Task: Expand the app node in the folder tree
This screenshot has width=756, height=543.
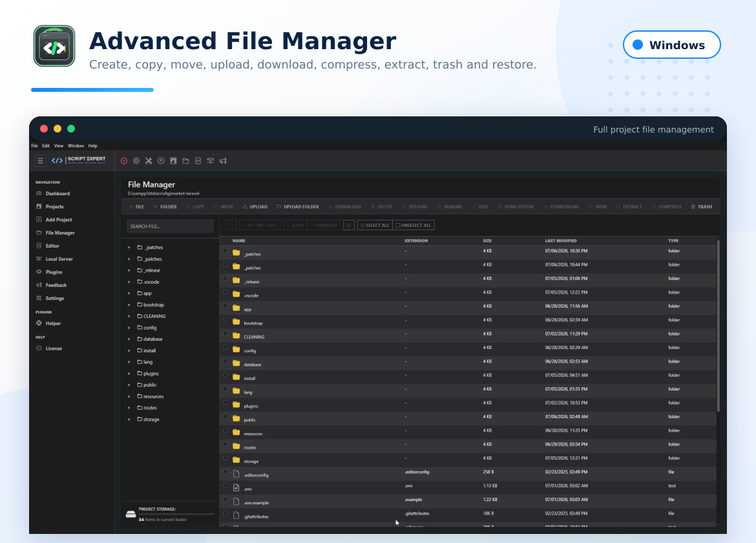Action: [129, 293]
